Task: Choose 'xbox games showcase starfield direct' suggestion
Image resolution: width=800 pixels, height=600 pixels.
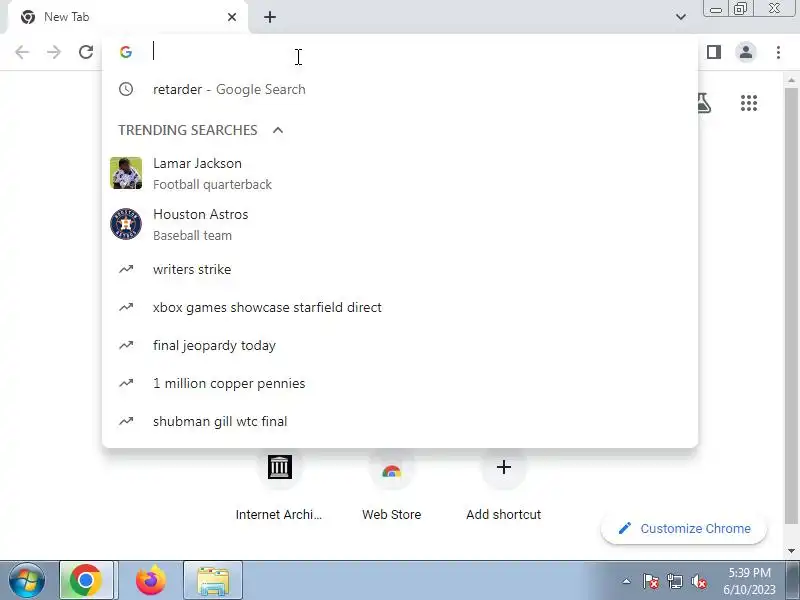Action: tap(400, 307)
